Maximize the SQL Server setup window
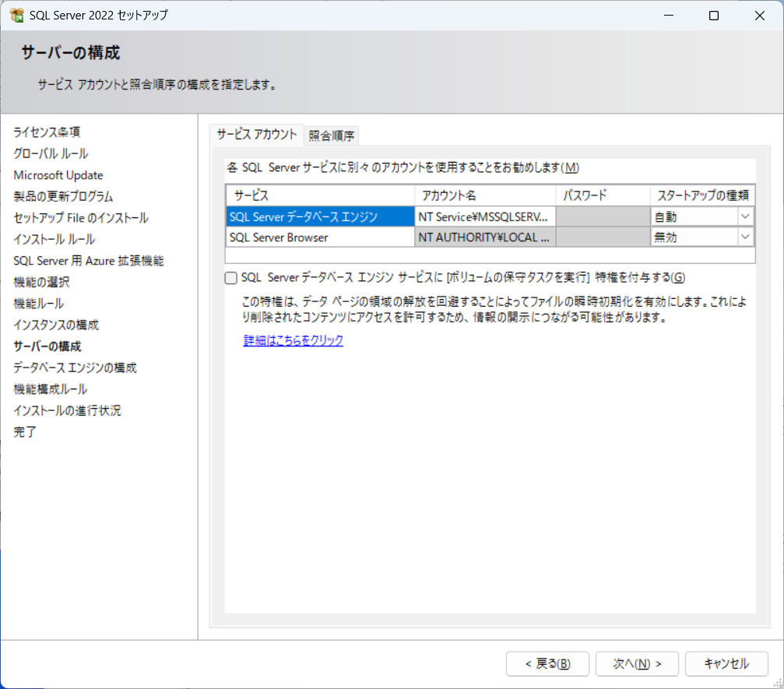The height and width of the screenshot is (689, 784). pos(713,16)
